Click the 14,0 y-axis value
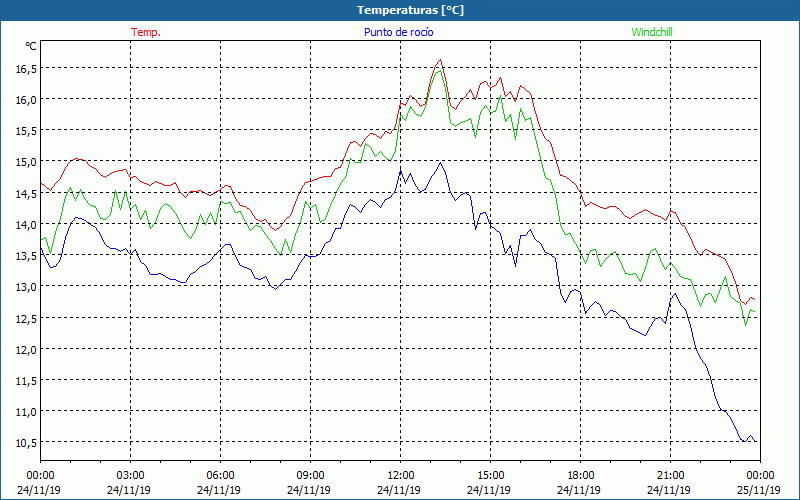 tap(26, 224)
